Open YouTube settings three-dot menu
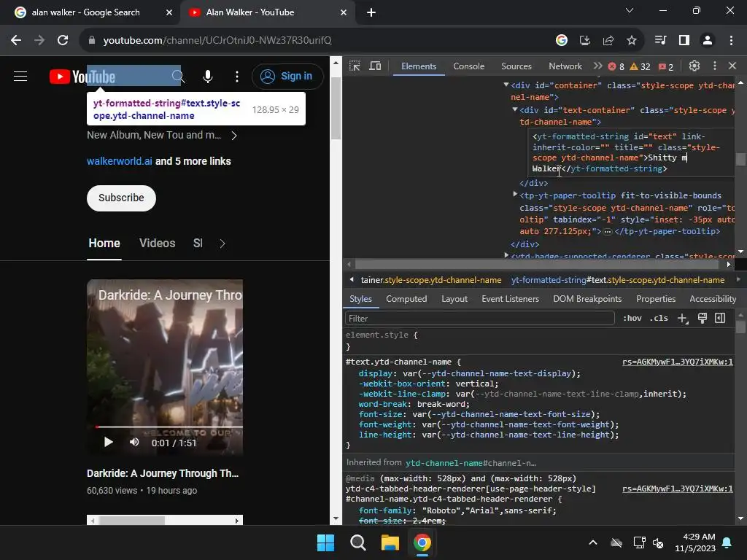Viewport: 747px width, 560px height. (237, 76)
